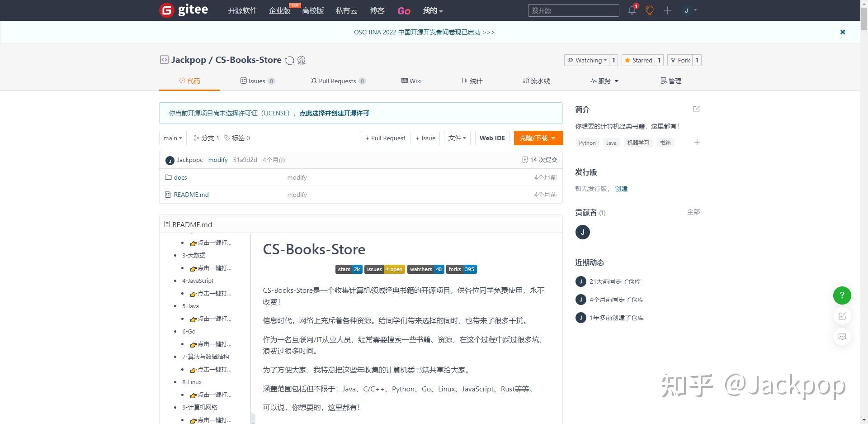Viewport: 868px width, 424px height.
Task: Open the 克隆/下载 dropdown button
Action: 538,138
